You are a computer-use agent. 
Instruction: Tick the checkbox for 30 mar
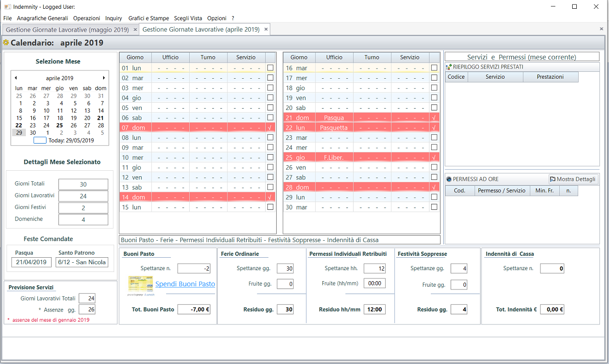434,207
